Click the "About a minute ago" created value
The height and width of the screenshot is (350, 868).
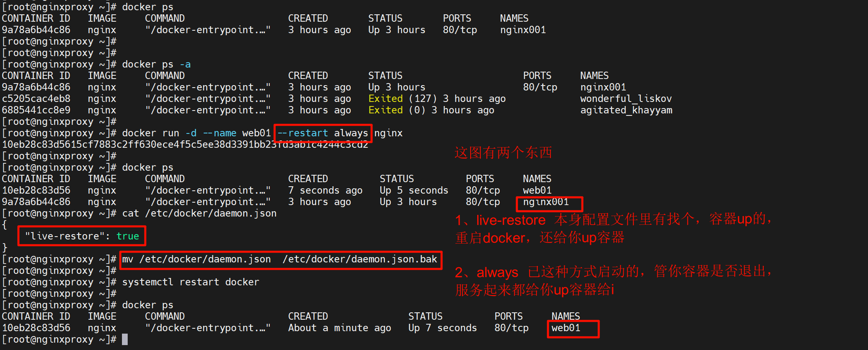(x=339, y=328)
